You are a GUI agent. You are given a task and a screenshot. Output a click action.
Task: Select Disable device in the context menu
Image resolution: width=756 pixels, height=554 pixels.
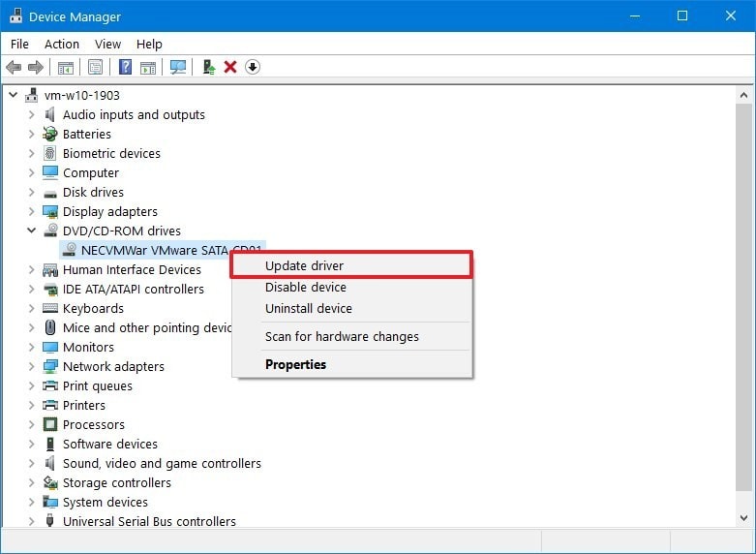[305, 288]
